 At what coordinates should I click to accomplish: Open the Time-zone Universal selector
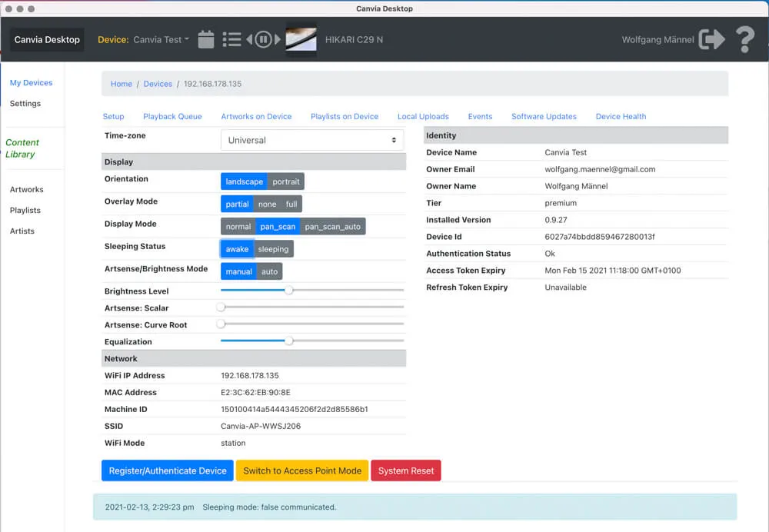(x=312, y=140)
